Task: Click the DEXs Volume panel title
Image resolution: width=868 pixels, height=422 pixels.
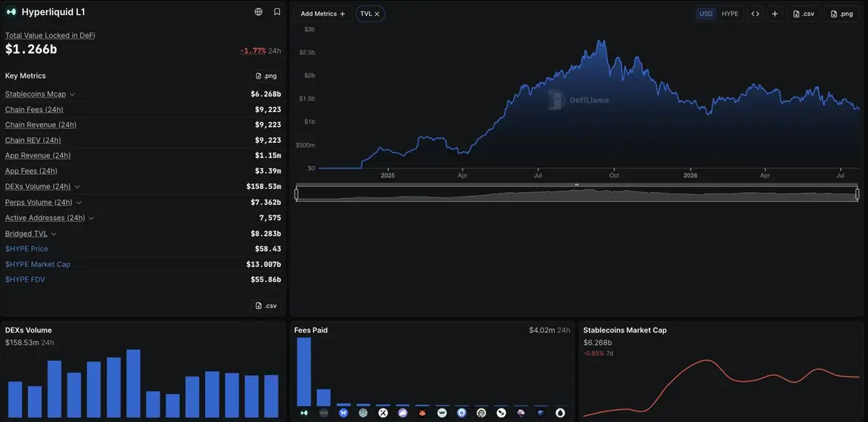Action: 28,330
